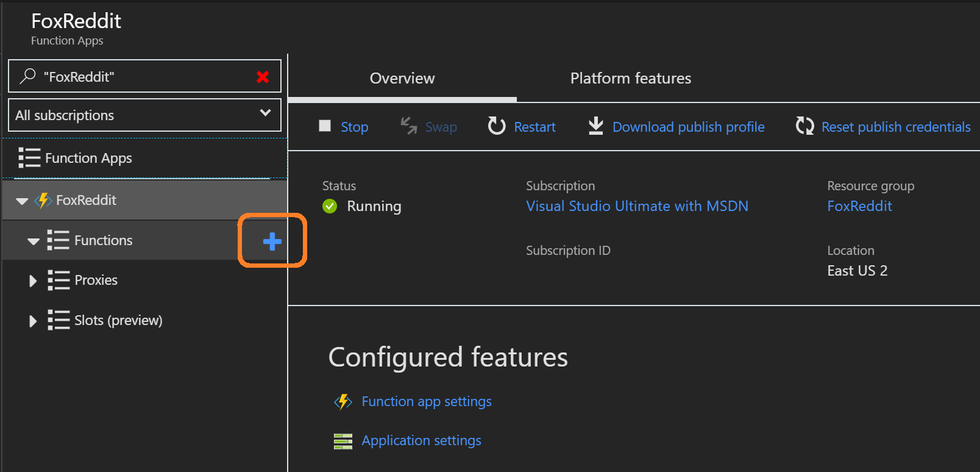Open Visual Studio Ultimate with MSDN subscription
The width and height of the screenshot is (980, 472).
[637, 206]
